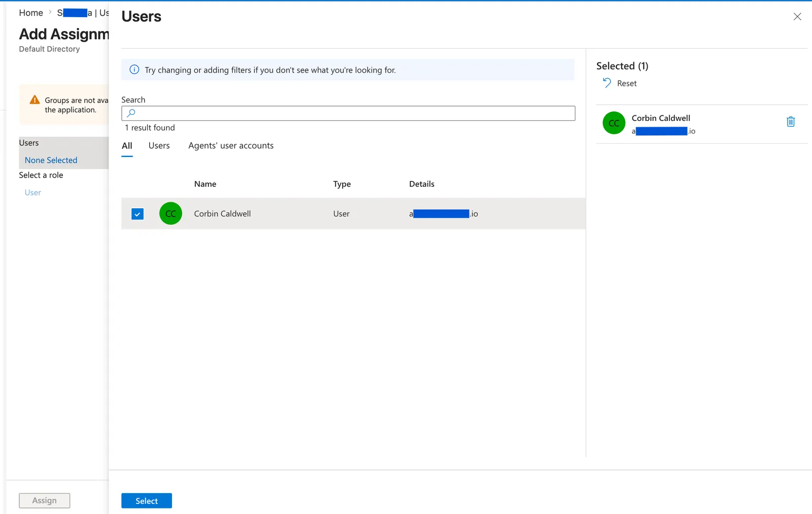Click the magnifier icon in the search box
Screen dimensions: 812x514
tap(131, 113)
